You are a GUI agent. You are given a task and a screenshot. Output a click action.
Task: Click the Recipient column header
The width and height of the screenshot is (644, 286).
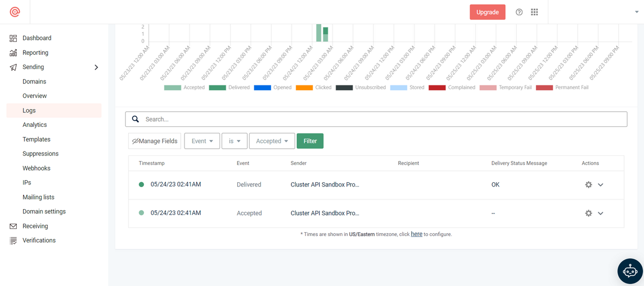point(408,163)
